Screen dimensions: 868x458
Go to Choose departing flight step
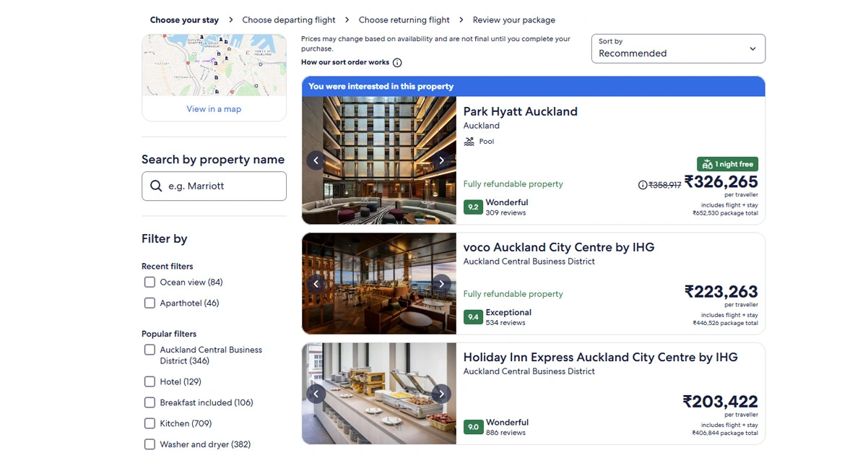point(289,20)
